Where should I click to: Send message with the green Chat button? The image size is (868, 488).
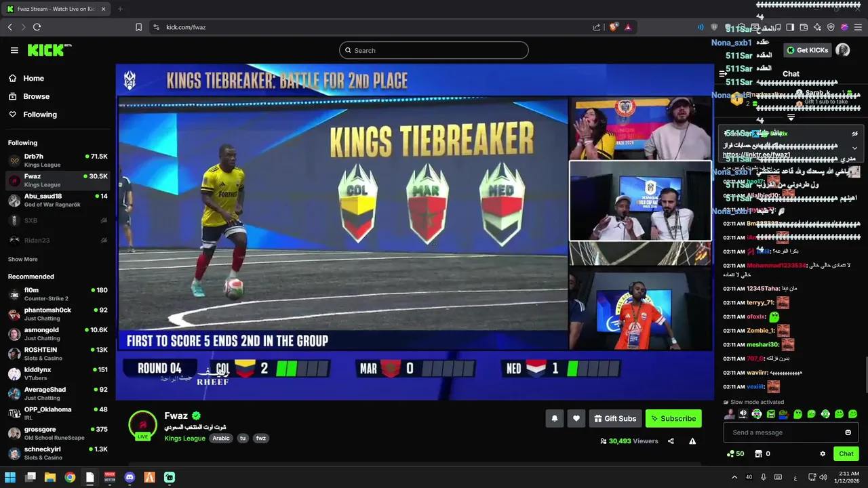point(846,454)
